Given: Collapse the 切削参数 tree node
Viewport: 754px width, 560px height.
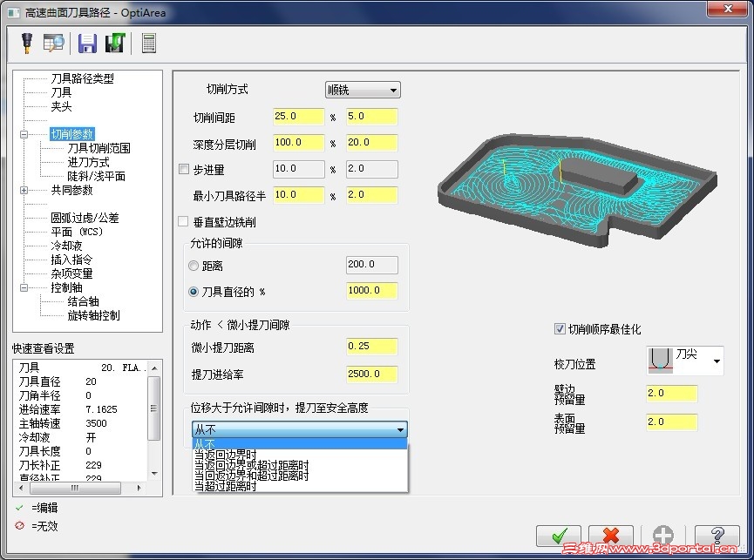Looking at the screenshot, I should pos(24,134).
